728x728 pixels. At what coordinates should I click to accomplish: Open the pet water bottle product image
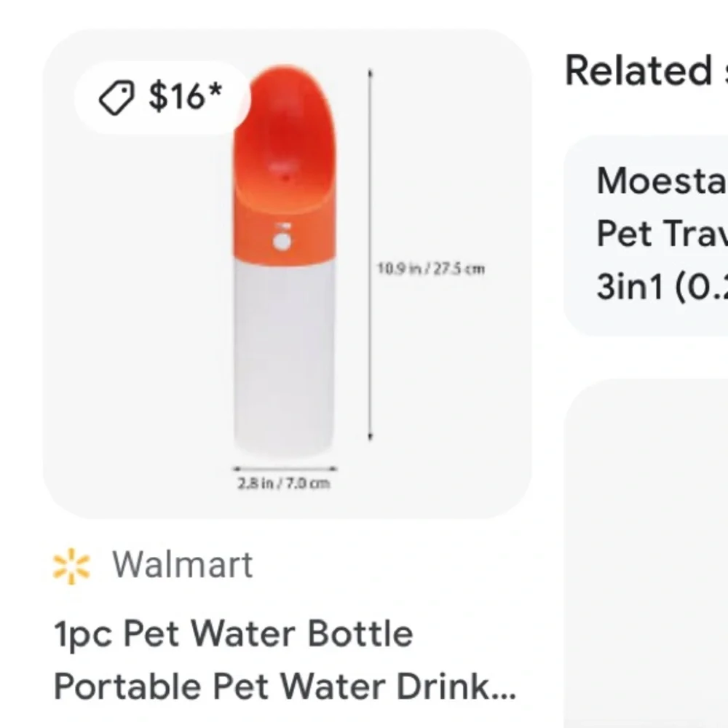click(x=287, y=274)
